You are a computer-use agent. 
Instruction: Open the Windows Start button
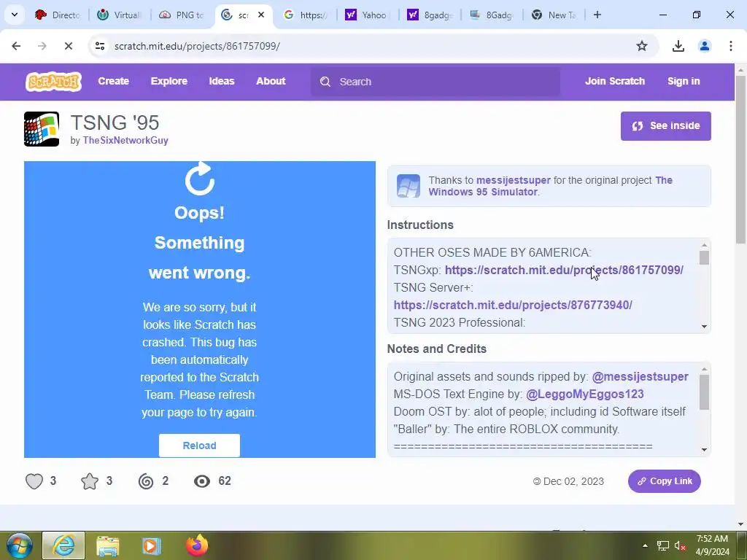click(19, 545)
